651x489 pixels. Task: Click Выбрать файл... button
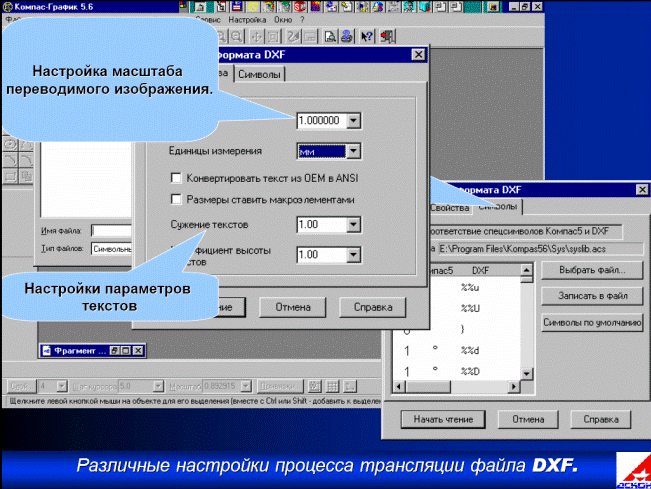(x=592, y=270)
